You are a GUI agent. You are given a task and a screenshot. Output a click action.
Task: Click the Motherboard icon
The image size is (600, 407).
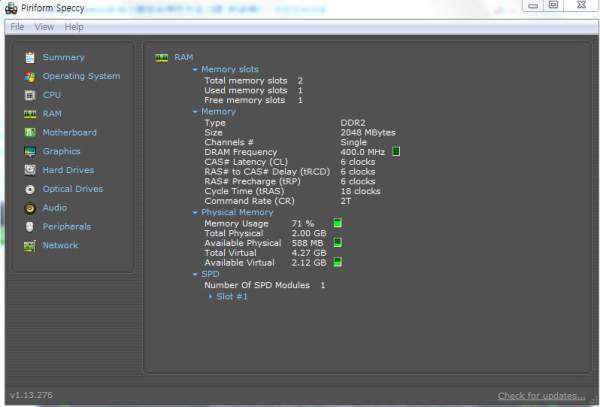point(30,133)
